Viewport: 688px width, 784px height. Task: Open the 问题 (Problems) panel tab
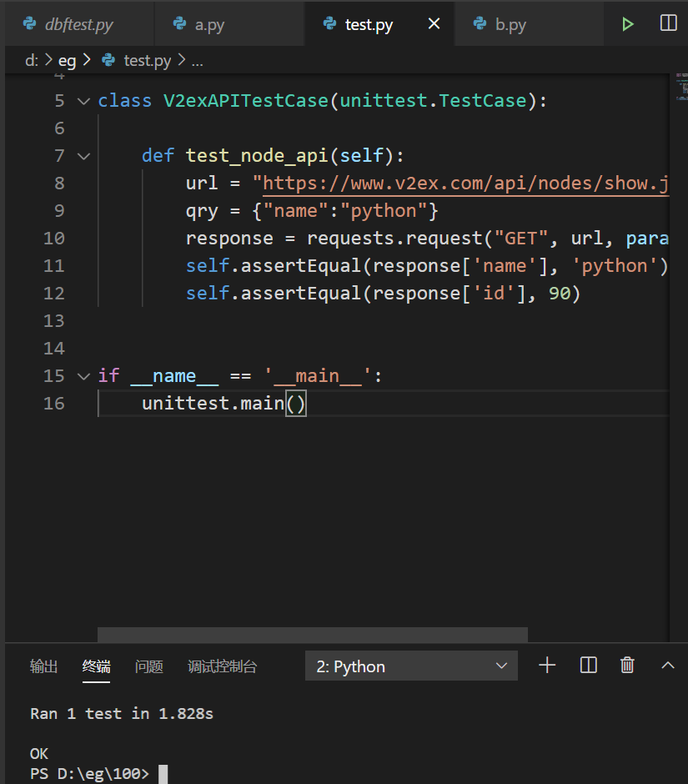(148, 666)
